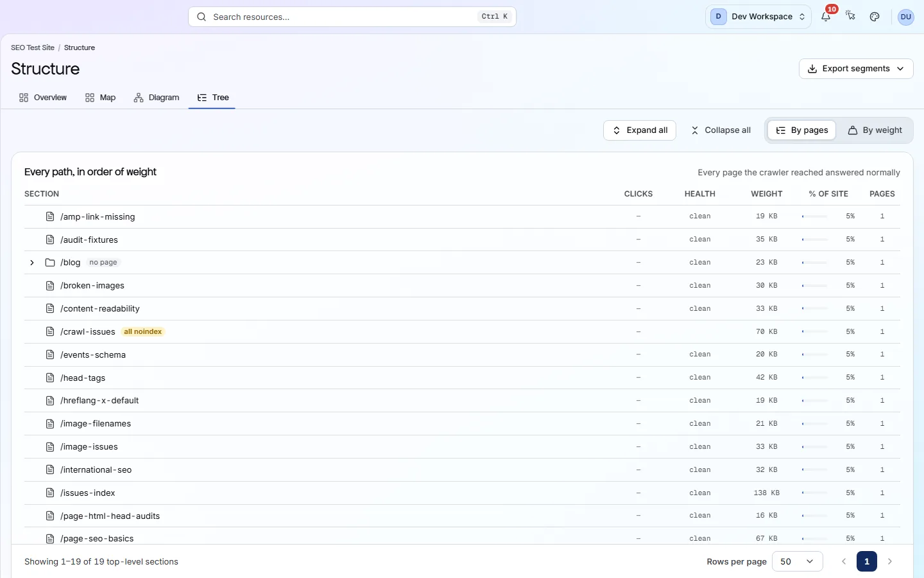The image size is (924, 578).
Task: Click the page icon for /head-tags
Action: (x=50, y=378)
